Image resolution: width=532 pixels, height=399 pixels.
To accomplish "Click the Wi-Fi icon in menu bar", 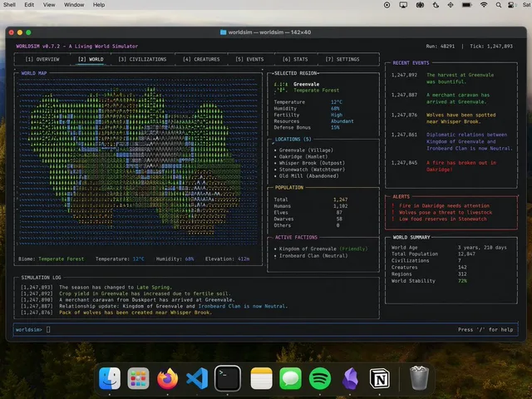I will coord(484,5).
